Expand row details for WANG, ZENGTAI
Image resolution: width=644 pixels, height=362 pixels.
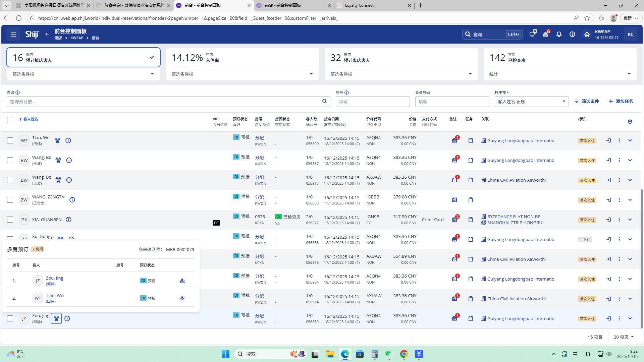630,200
